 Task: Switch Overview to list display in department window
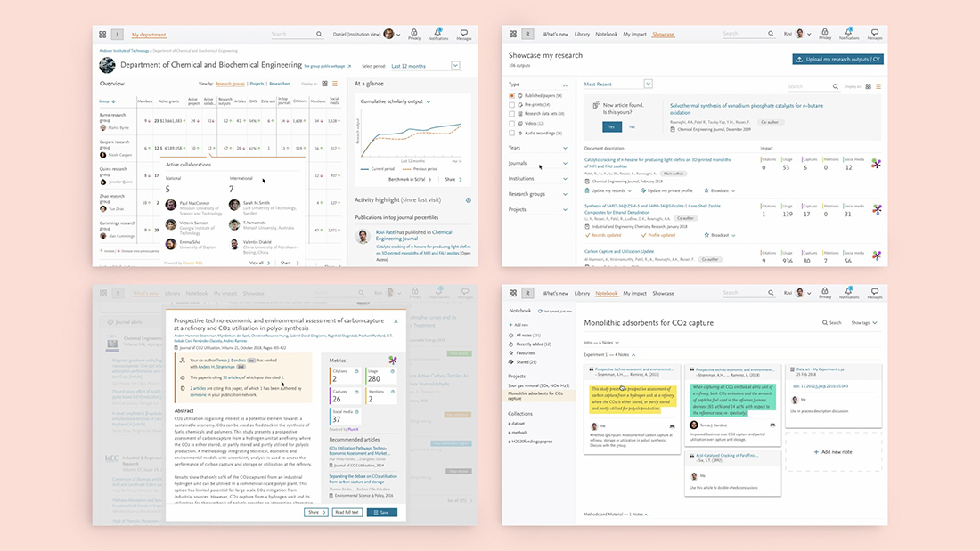335,84
